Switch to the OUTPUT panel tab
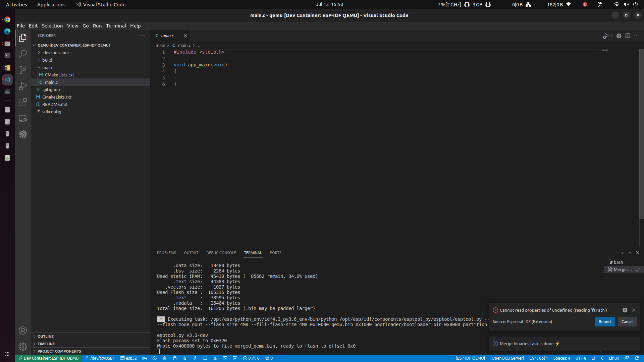 [191, 253]
